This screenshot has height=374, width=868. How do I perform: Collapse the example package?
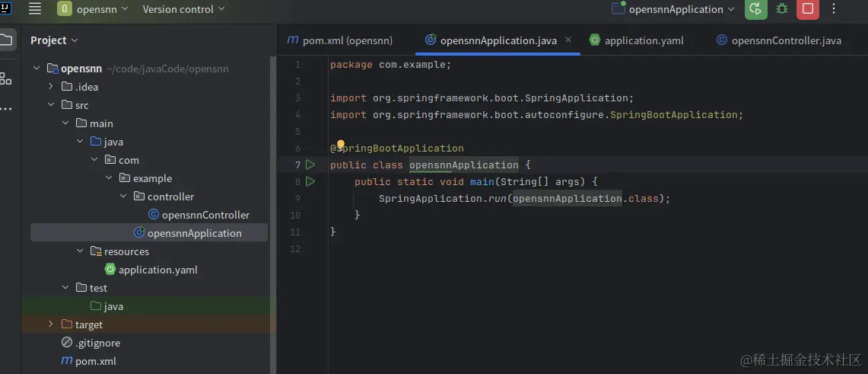pos(109,178)
